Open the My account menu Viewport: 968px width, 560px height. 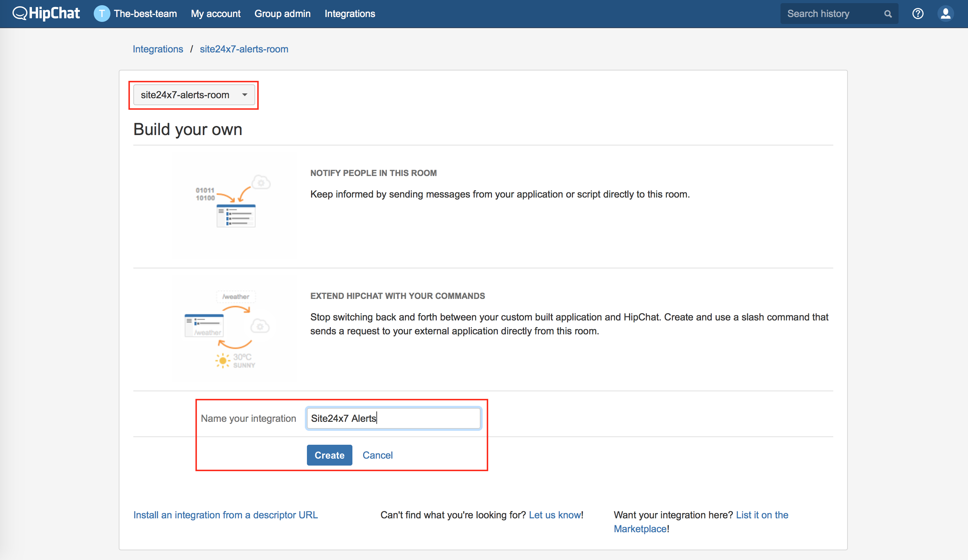216,14
